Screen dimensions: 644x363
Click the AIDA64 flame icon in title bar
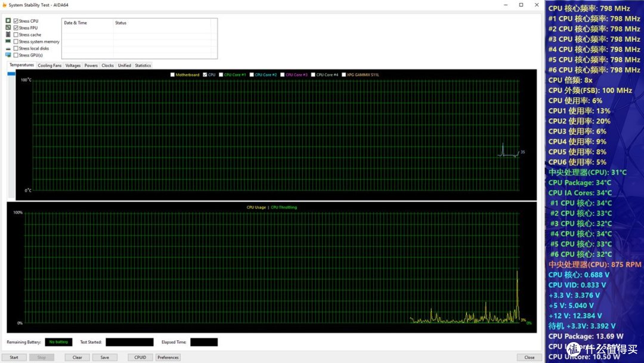pos(5,5)
